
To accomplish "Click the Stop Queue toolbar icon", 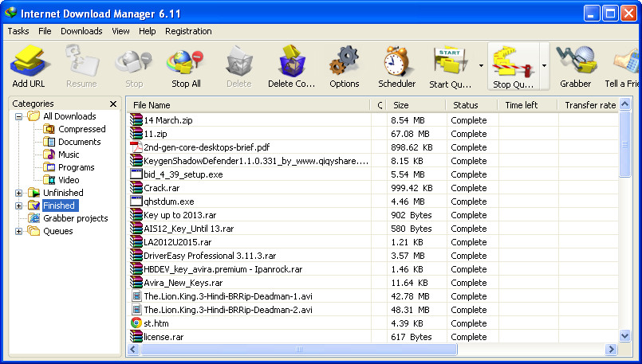I will pyautogui.click(x=513, y=62).
